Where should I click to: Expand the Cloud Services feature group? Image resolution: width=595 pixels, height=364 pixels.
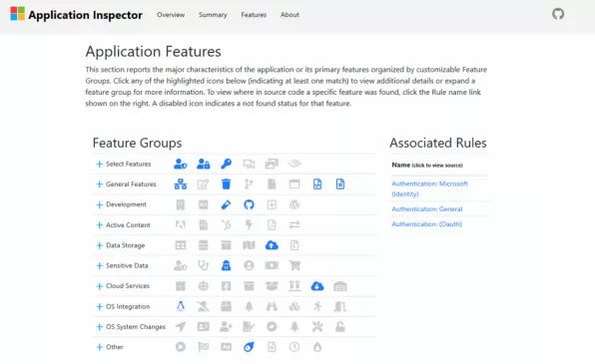[x=100, y=286]
